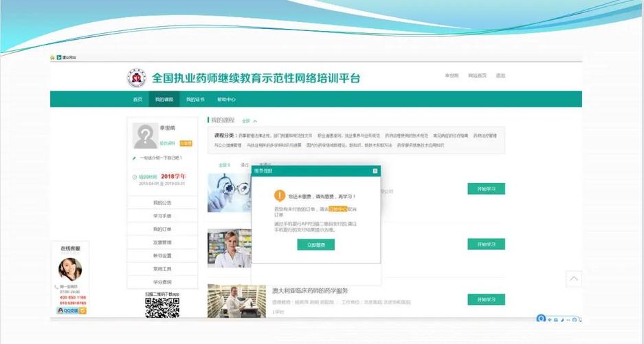Click the online customer service avatar
This screenshot has height=344, width=644.
pos(70,269)
